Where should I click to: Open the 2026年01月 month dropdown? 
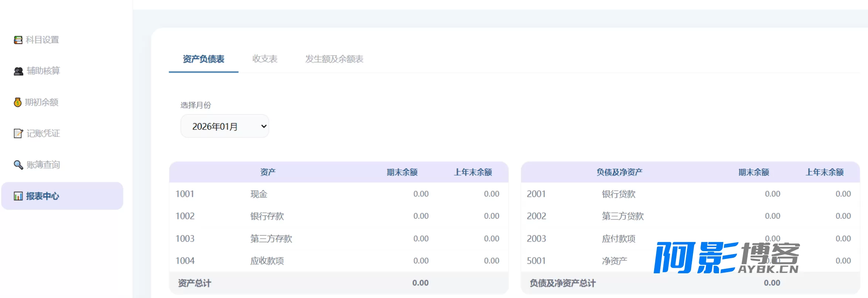coord(225,126)
